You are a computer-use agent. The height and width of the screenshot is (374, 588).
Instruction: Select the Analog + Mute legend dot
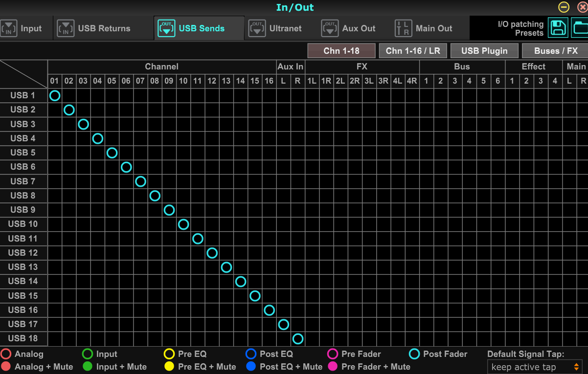6,367
